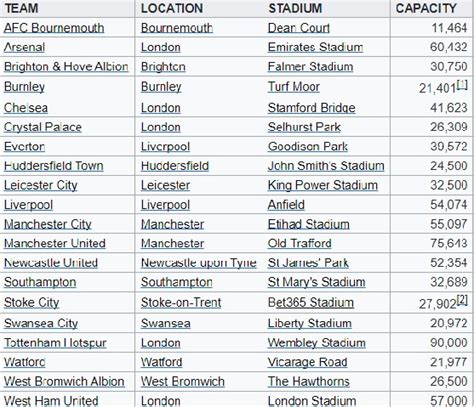
Task: Open King Power Stadium link
Action: coord(323,185)
